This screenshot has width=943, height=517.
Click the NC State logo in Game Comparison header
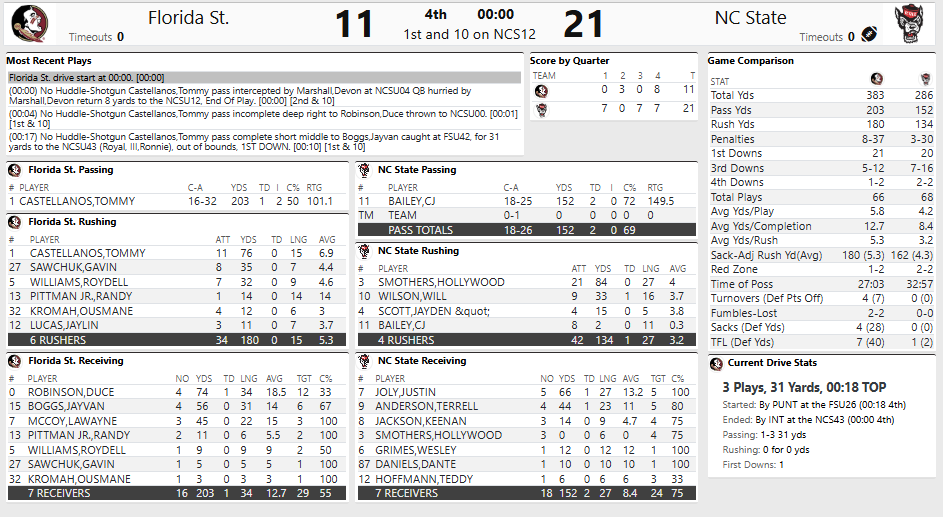pos(925,79)
